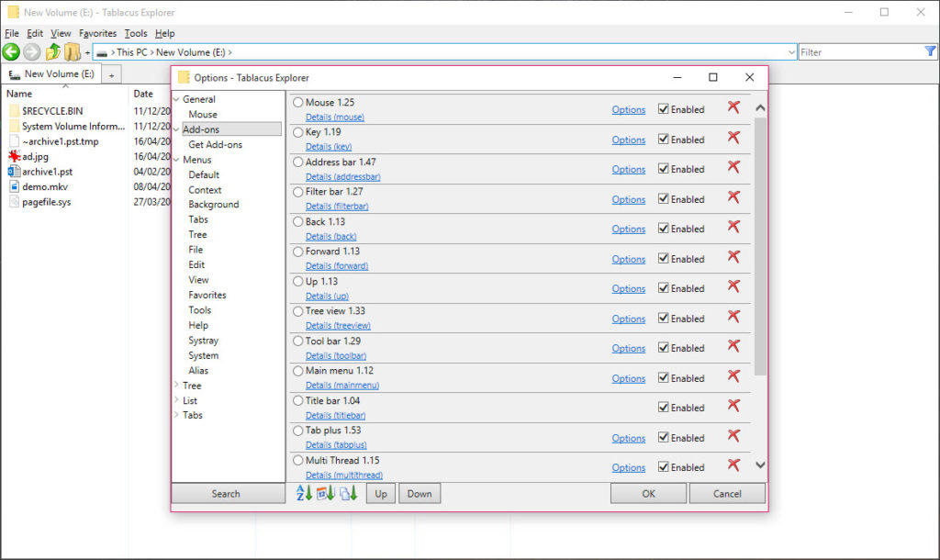Remove the Filter bar 1.27 add-on

coord(733,197)
